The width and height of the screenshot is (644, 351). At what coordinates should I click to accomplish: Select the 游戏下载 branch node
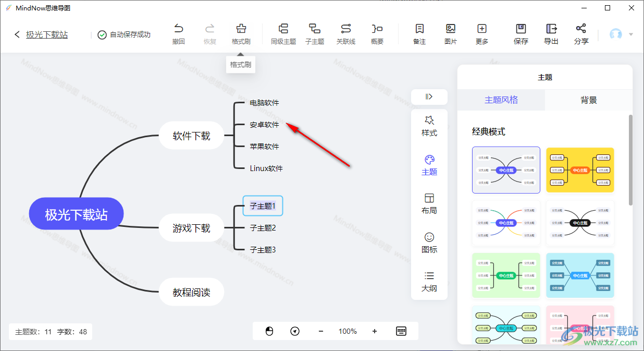[x=192, y=228]
